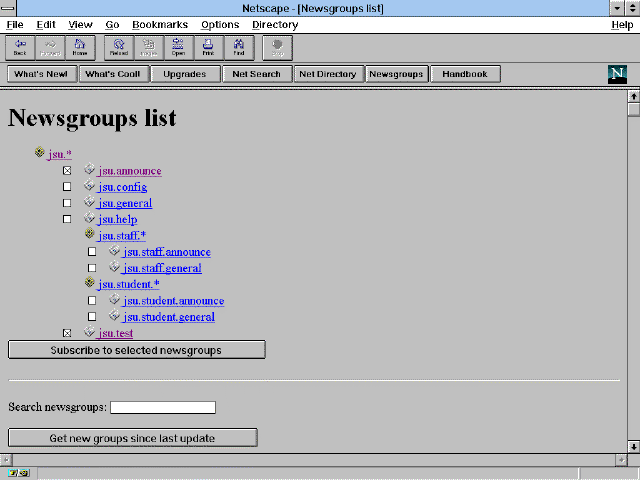This screenshot has height=480, width=640.
Task: Check the jsu.student.general checkbox
Action: (92, 317)
